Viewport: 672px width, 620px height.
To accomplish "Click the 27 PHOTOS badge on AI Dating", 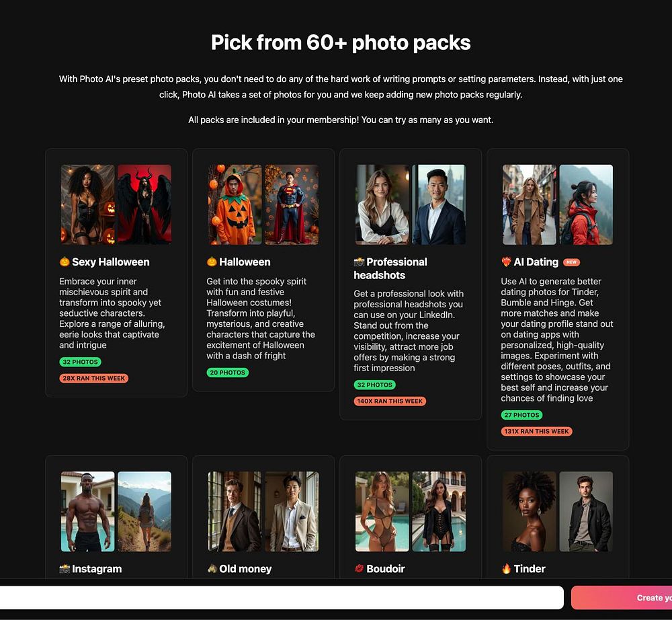I will [x=521, y=415].
